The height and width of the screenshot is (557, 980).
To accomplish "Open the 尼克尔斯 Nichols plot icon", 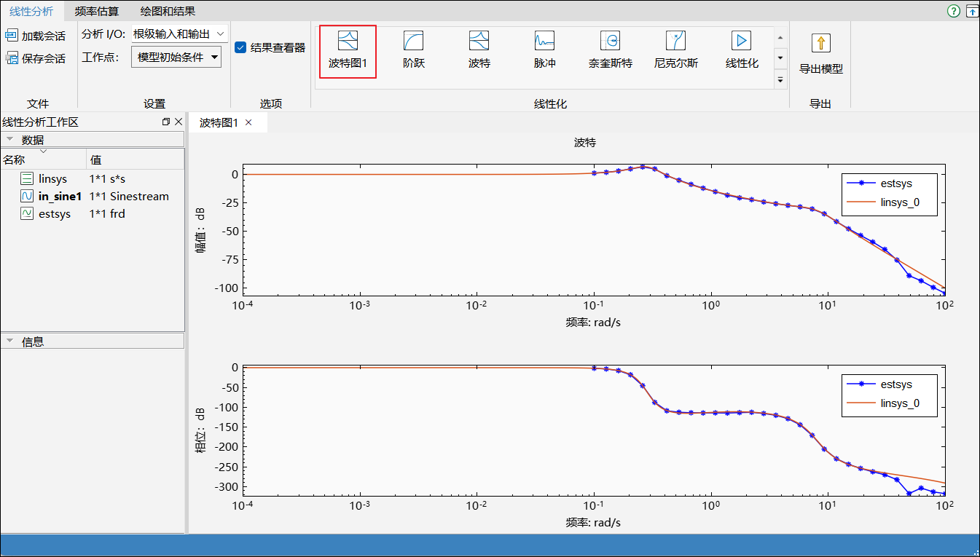I will coord(675,41).
